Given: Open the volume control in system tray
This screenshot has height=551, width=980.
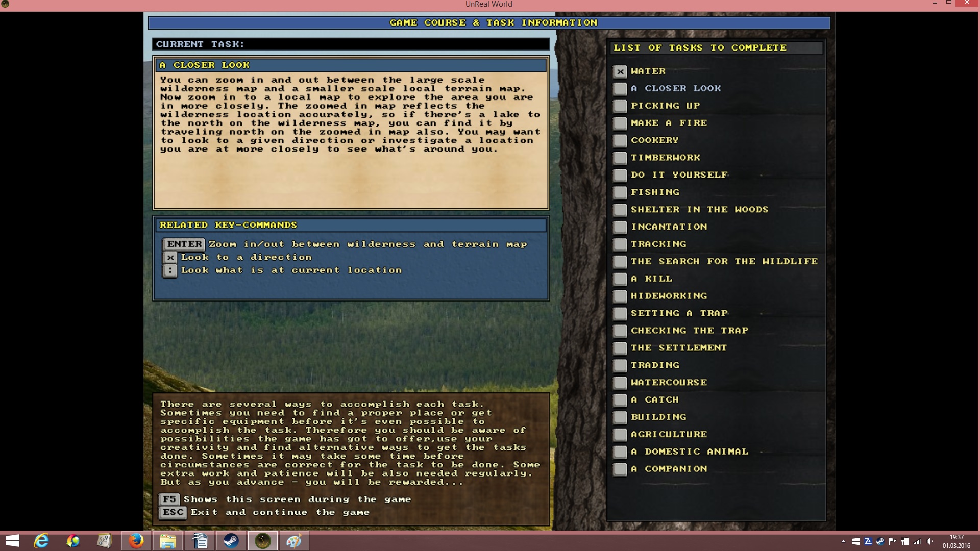Looking at the screenshot, I should point(929,541).
